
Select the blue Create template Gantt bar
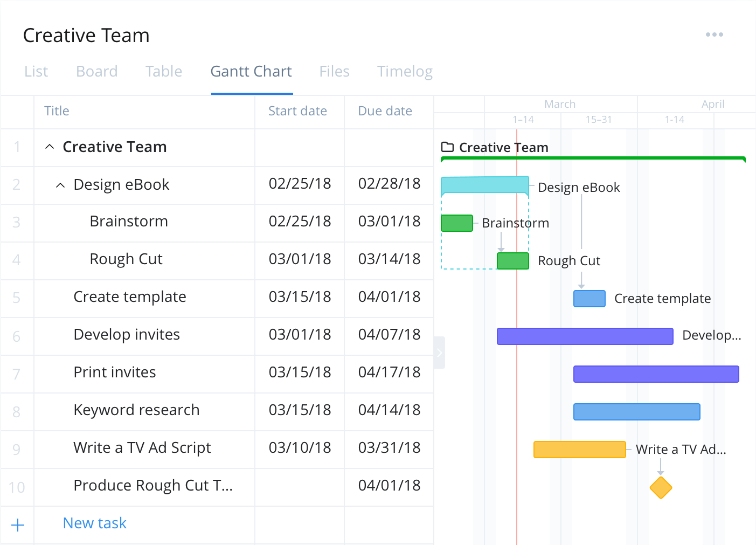pos(589,299)
